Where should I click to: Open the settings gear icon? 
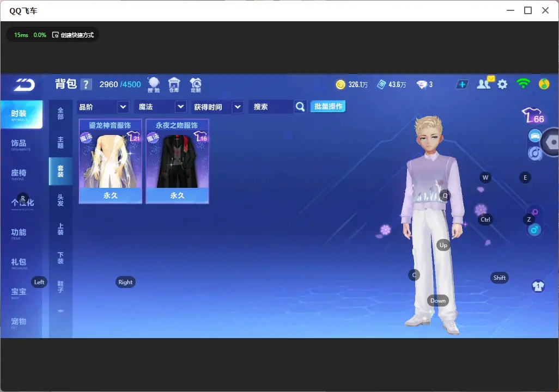pyautogui.click(x=502, y=84)
